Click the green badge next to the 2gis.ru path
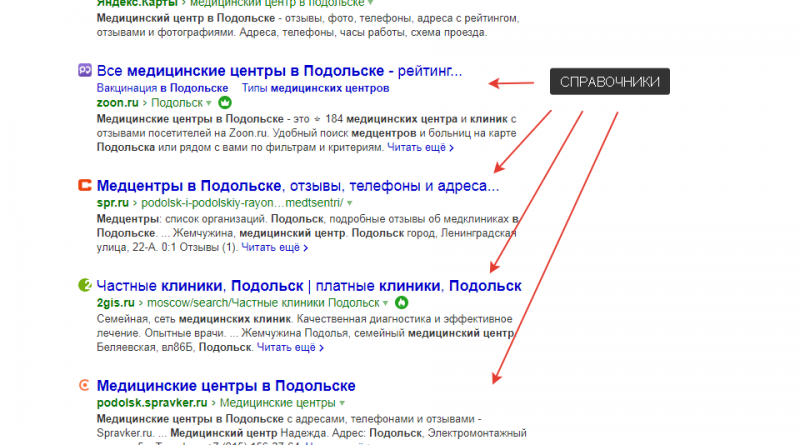The image size is (800, 445). [x=401, y=302]
